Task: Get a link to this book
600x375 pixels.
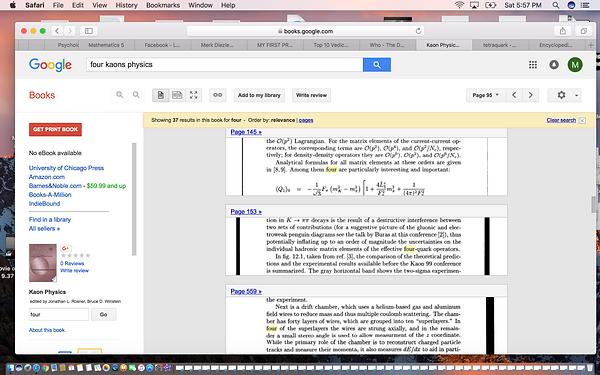Action: coord(218,95)
